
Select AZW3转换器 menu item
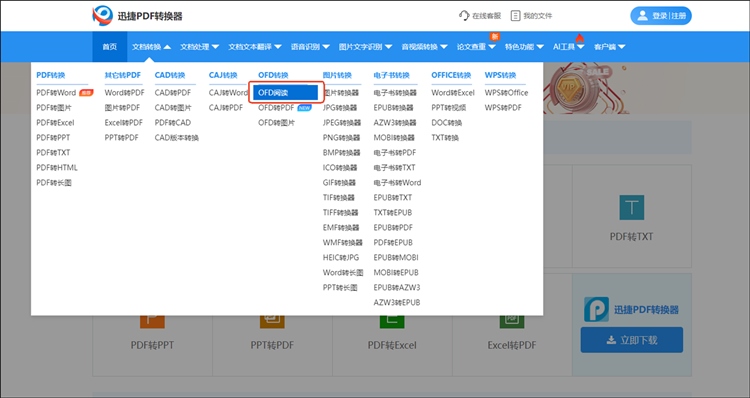coord(395,123)
